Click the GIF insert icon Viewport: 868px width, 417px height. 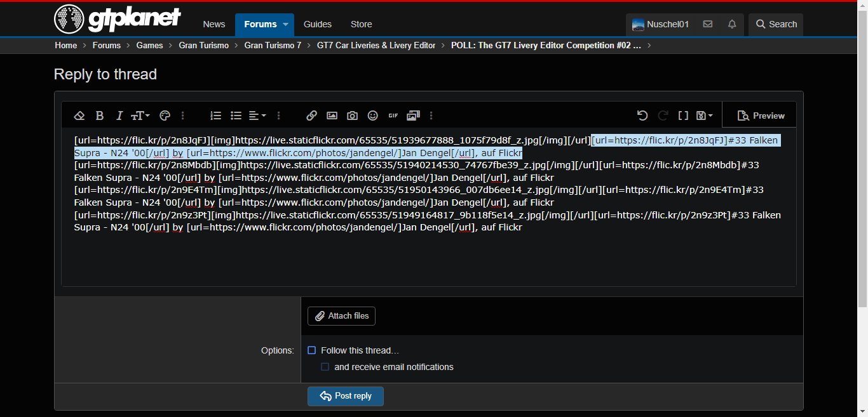coord(393,116)
